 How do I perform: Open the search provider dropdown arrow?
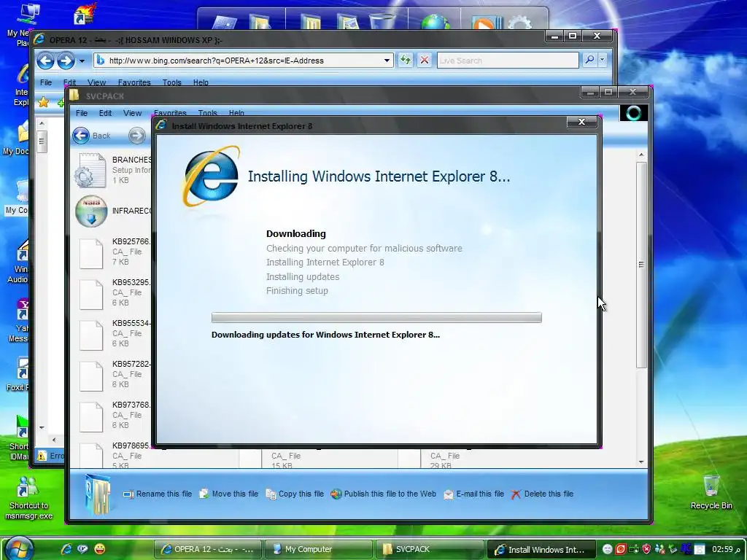[x=602, y=60]
